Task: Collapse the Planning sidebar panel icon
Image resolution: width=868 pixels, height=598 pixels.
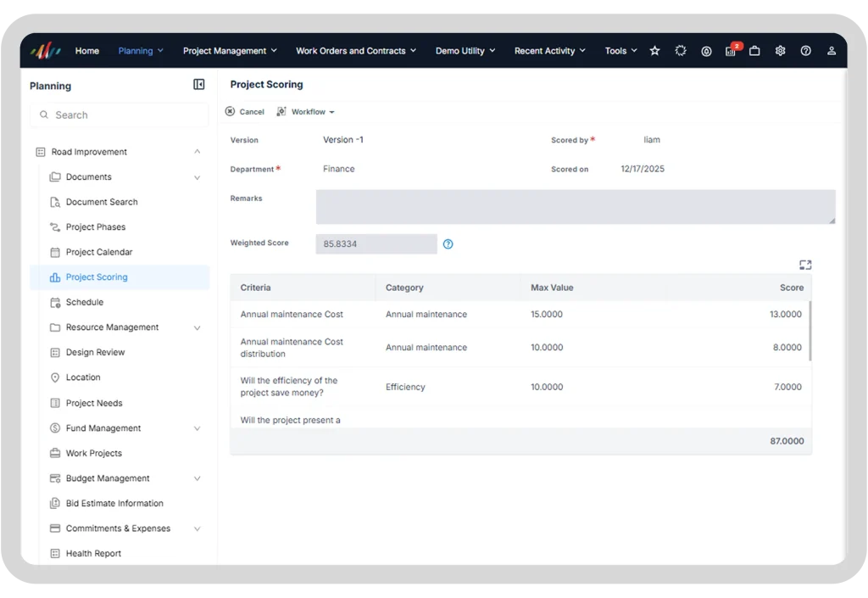Action: click(198, 84)
